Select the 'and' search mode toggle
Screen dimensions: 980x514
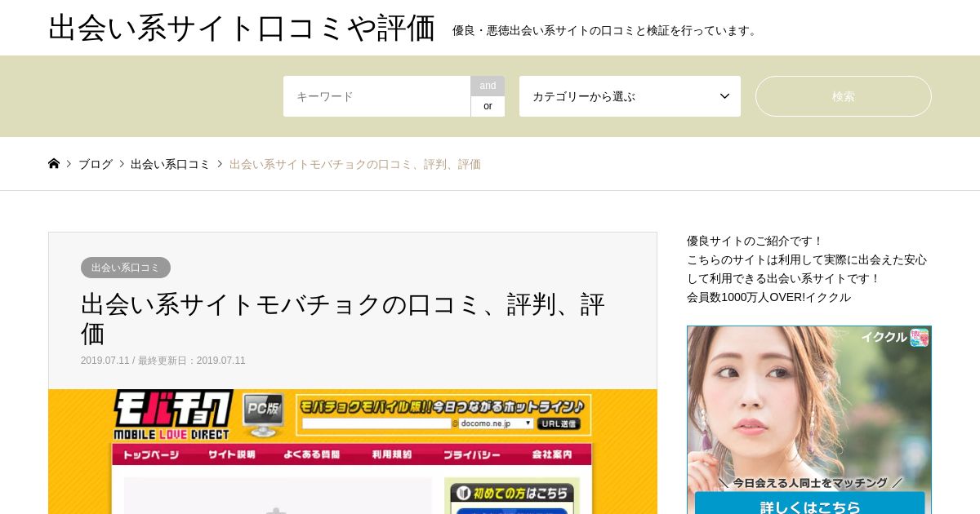click(488, 86)
